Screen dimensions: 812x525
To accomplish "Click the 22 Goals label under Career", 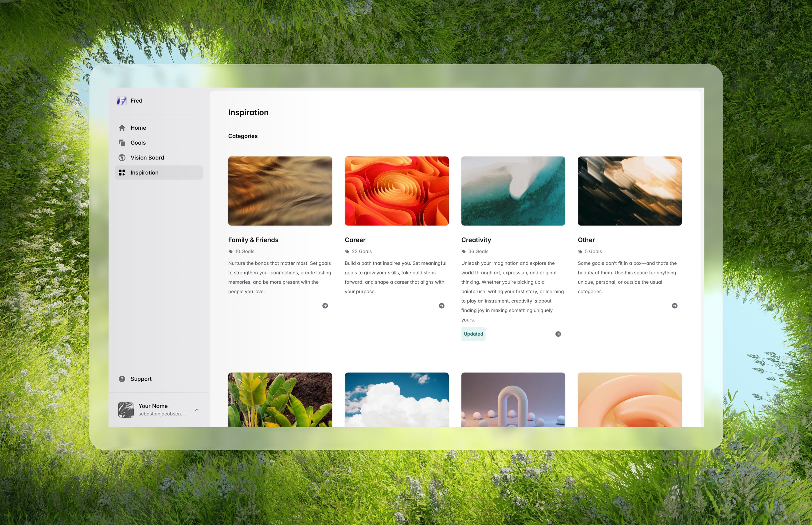I will click(x=362, y=251).
